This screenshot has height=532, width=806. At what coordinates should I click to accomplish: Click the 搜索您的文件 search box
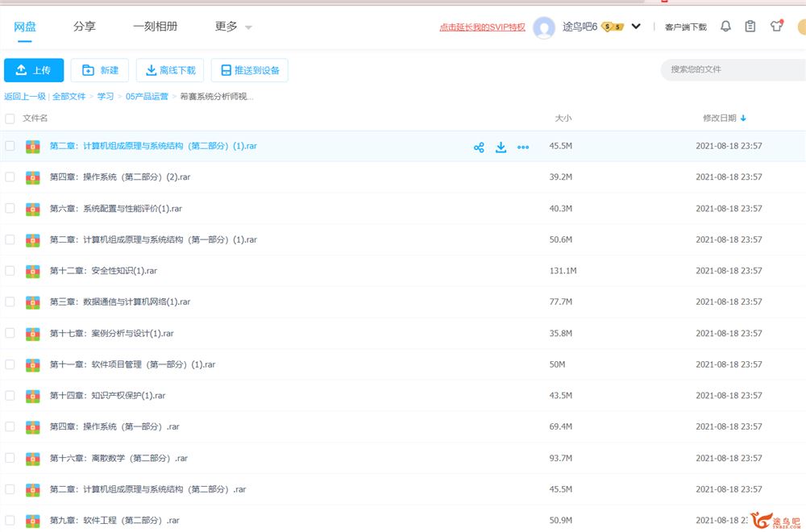tap(729, 69)
